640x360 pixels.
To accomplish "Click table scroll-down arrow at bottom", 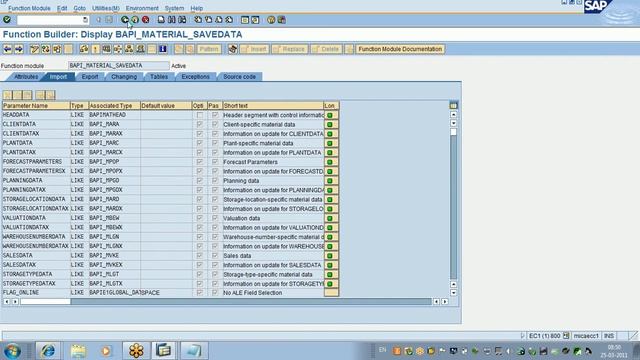I will [x=453, y=293].
